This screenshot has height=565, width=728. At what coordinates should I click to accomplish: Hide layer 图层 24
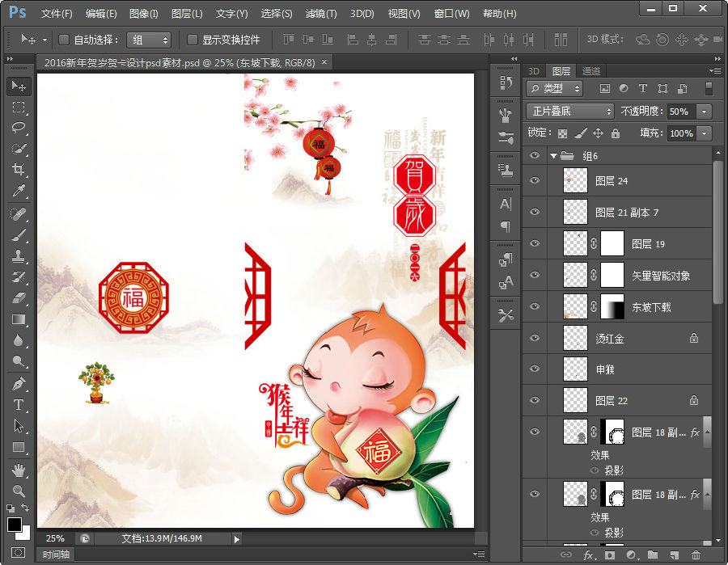coord(535,180)
